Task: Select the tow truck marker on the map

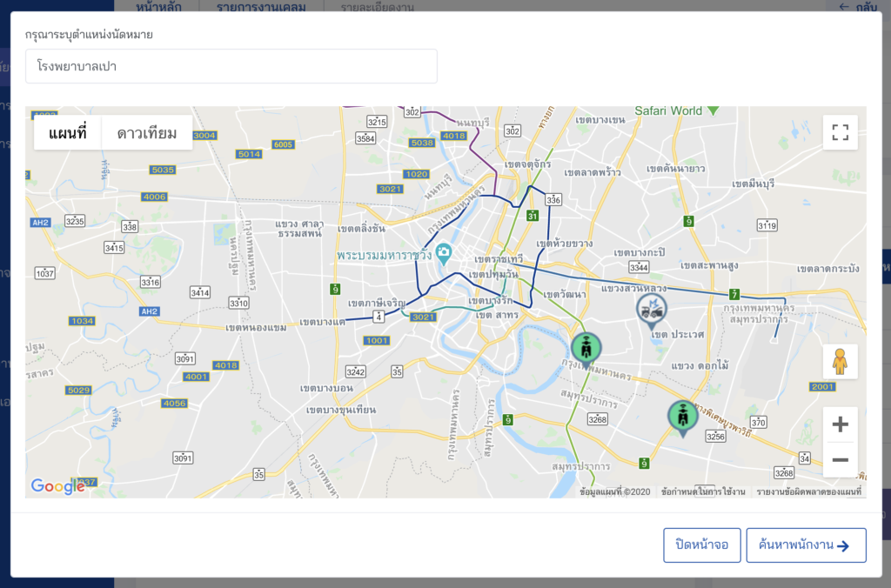Action: pos(651,311)
